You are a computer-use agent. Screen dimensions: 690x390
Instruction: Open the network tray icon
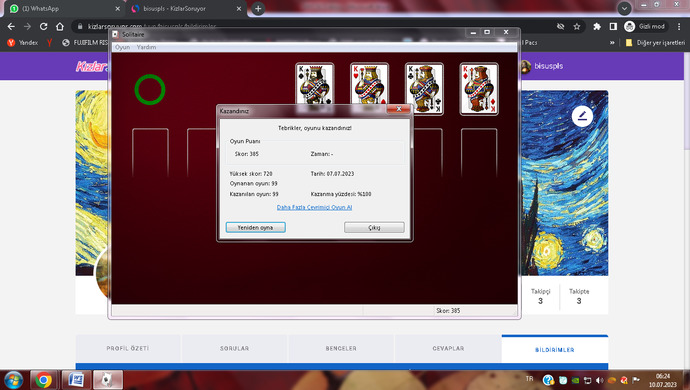(x=587, y=380)
